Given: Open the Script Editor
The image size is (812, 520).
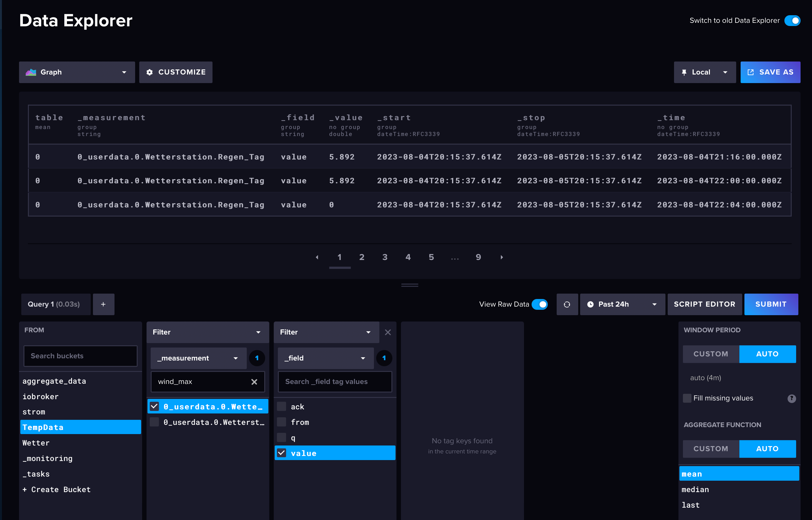Looking at the screenshot, I should click(x=704, y=304).
